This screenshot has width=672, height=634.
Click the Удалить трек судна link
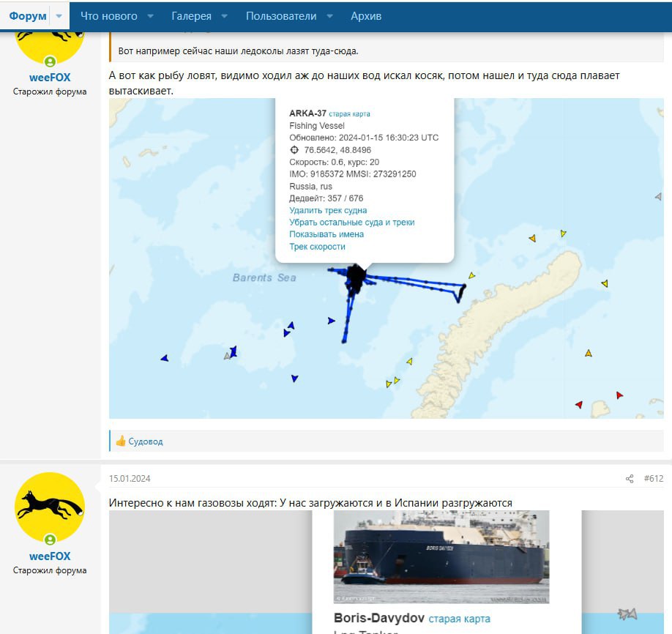(328, 210)
